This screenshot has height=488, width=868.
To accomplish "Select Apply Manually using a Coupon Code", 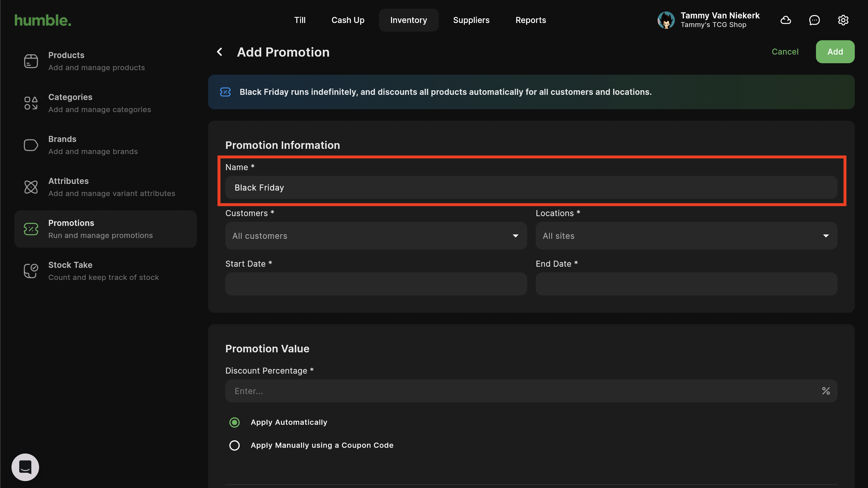I will pyautogui.click(x=235, y=445).
